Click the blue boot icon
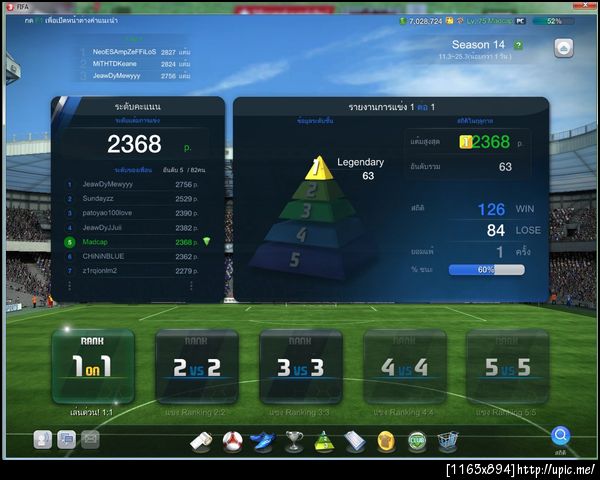The height and width of the screenshot is (480, 600). point(263,441)
